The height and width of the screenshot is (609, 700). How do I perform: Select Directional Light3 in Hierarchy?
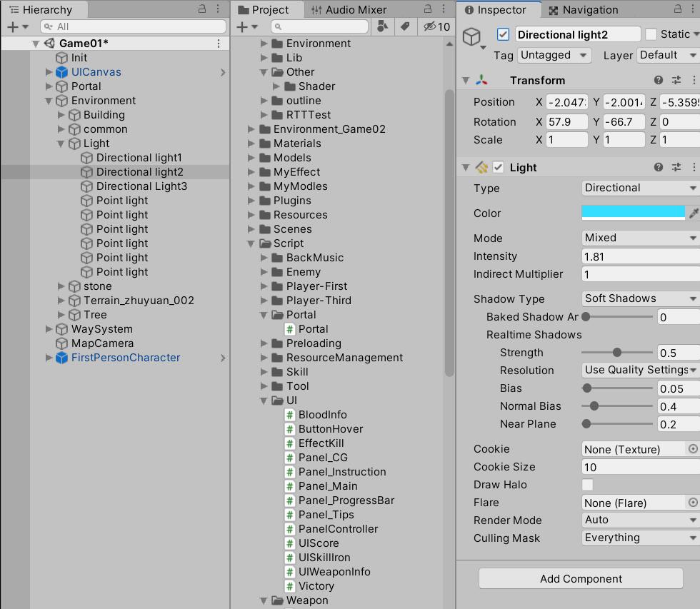coord(141,186)
